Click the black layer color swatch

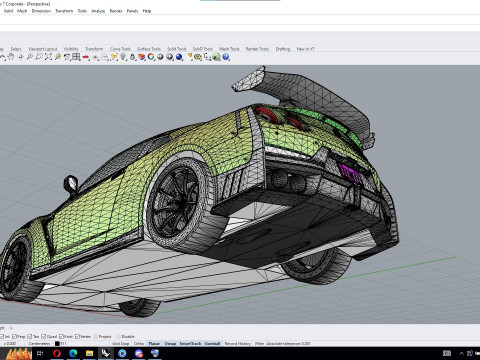pyautogui.click(x=57, y=343)
